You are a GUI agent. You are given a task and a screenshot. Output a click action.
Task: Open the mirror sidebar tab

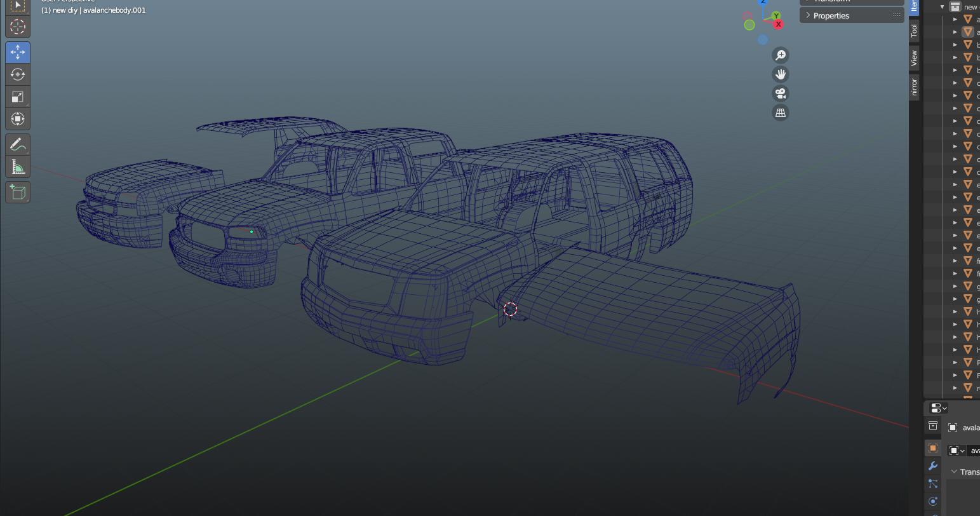coord(914,87)
